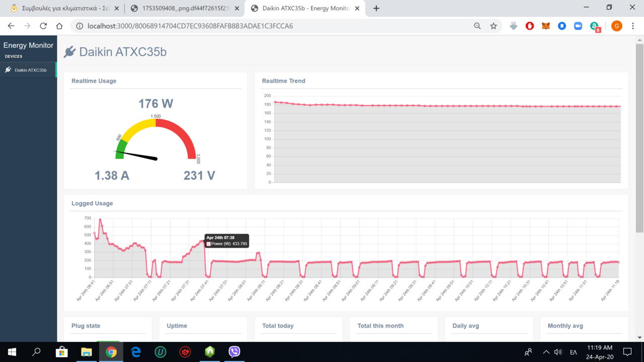
Task: Click the Energy Monitor sidebar title
Action: pos(28,45)
